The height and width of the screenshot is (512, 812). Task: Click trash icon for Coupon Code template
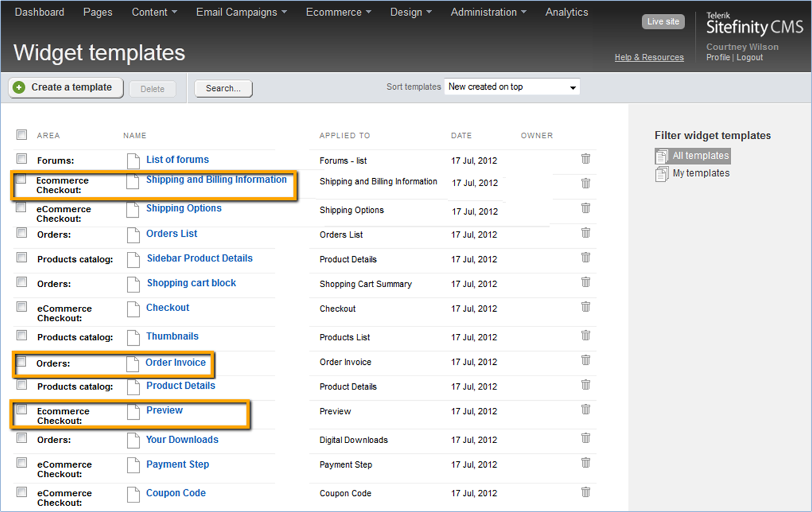pyautogui.click(x=585, y=492)
